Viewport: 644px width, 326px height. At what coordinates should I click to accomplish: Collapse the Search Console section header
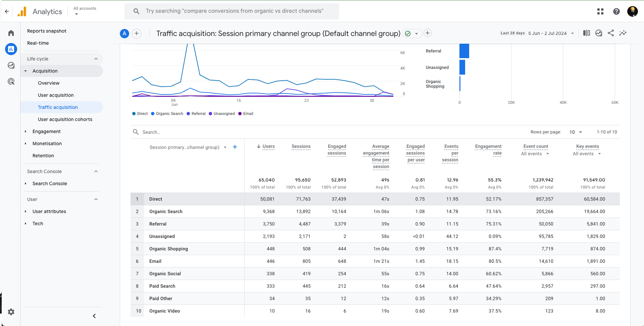[x=96, y=171]
